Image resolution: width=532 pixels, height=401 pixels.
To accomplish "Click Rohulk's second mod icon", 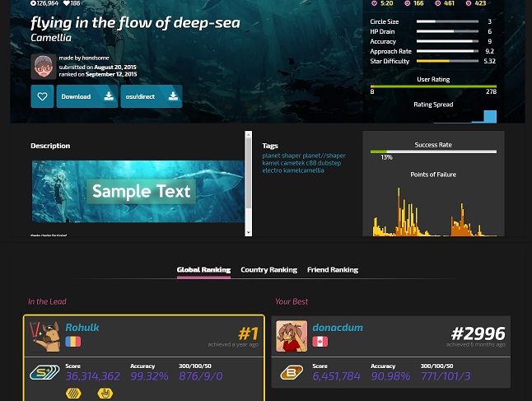I will click(x=105, y=394).
